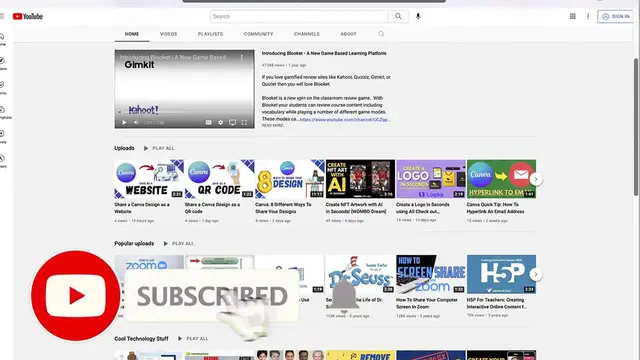Screen dimensions: 640x360
Task: Switch to the About tab
Action: tap(349, 34)
